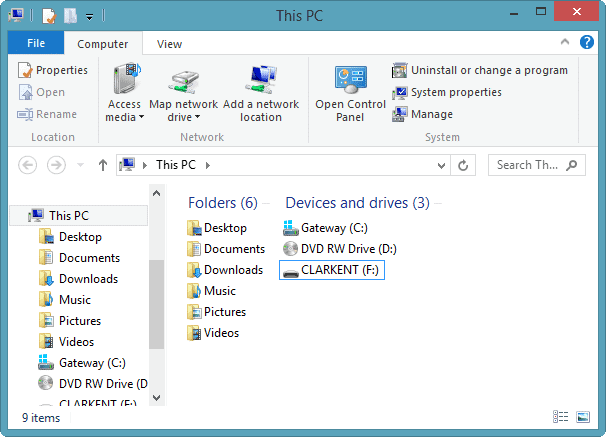Switch to Large icons view in the status bar
Screen dimensions: 606x437
click(x=583, y=417)
